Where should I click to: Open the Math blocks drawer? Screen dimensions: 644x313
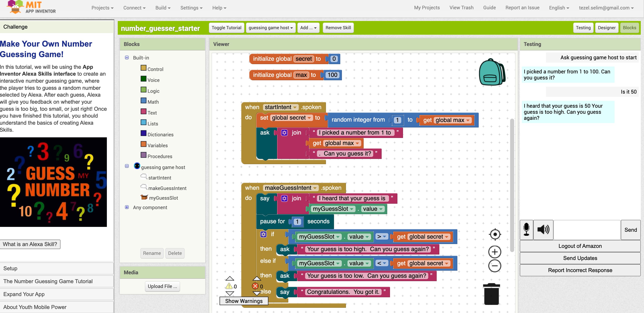coord(153,102)
